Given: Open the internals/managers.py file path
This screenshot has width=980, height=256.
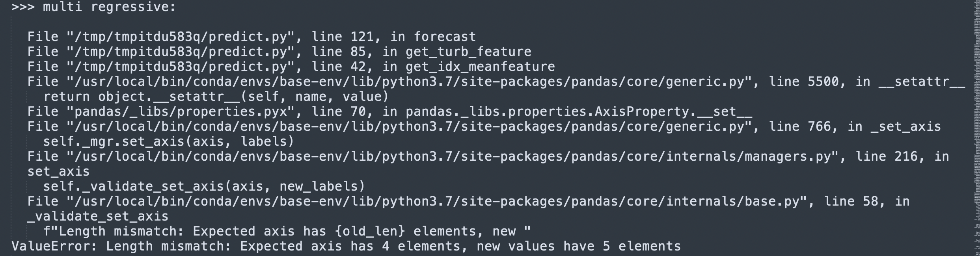Looking at the screenshot, I should point(453,156).
